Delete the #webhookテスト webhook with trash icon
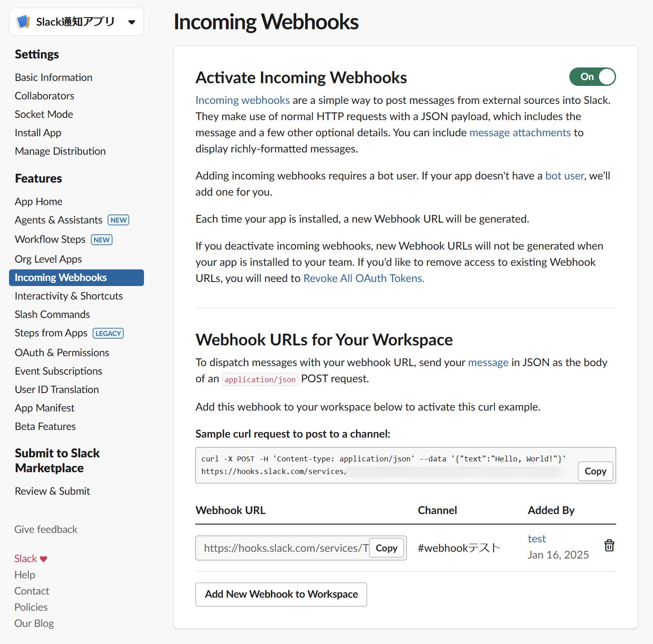The image size is (653, 644). [x=609, y=546]
